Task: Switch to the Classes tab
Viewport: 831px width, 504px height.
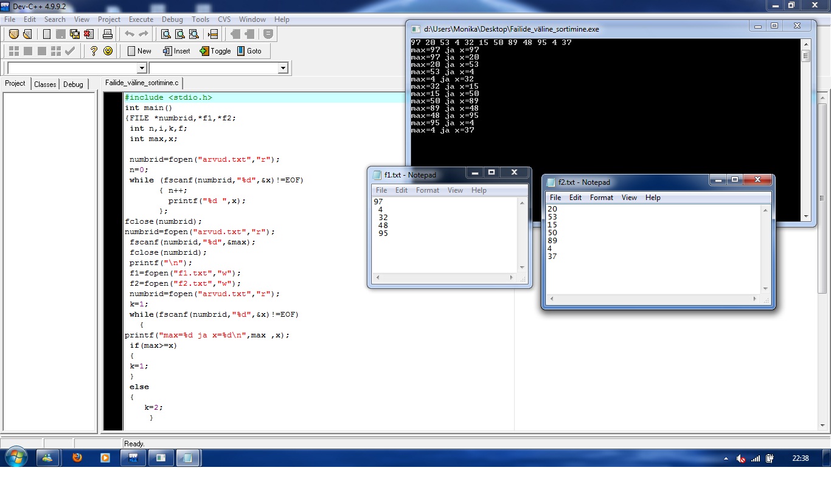Action: (45, 84)
